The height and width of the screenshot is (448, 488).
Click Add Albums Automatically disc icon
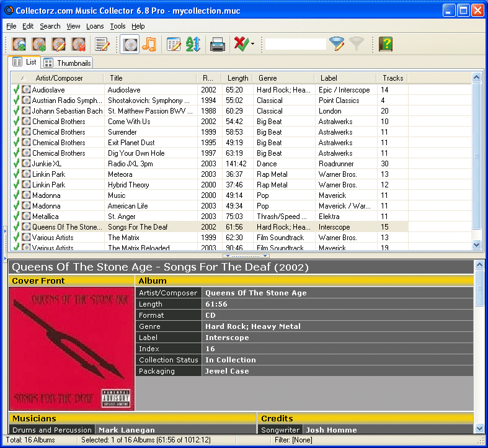click(19, 44)
